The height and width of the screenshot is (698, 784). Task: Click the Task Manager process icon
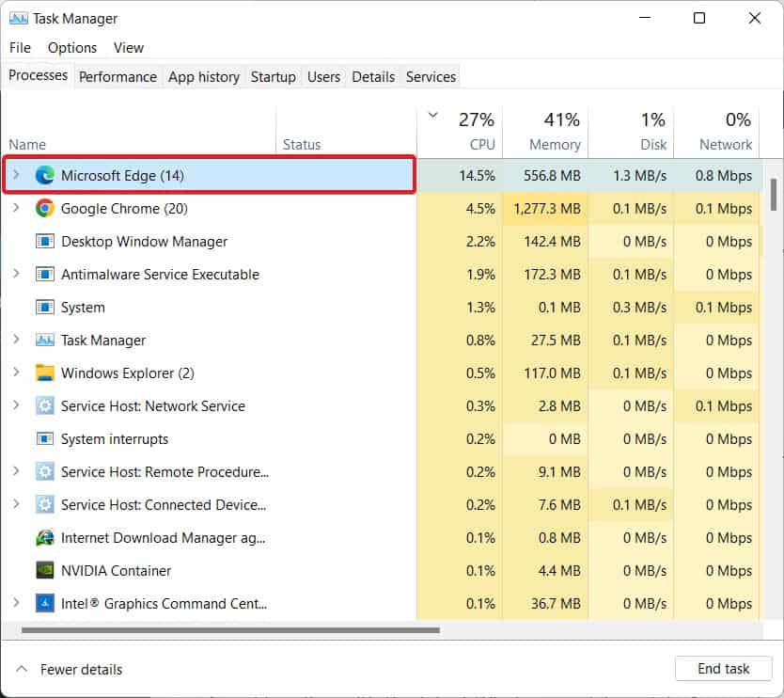tap(44, 341)
